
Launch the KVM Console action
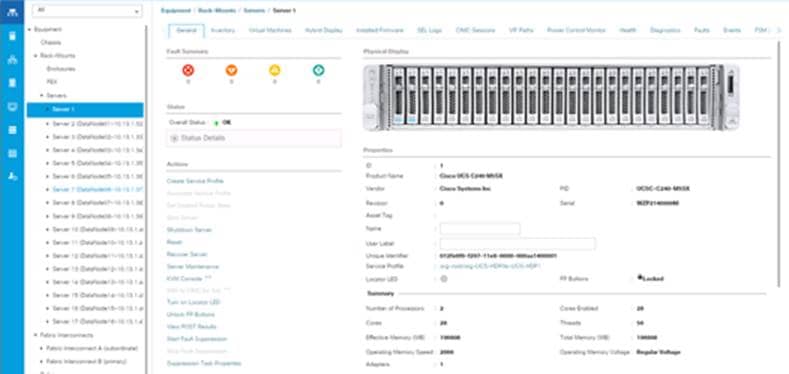point(188,278)
